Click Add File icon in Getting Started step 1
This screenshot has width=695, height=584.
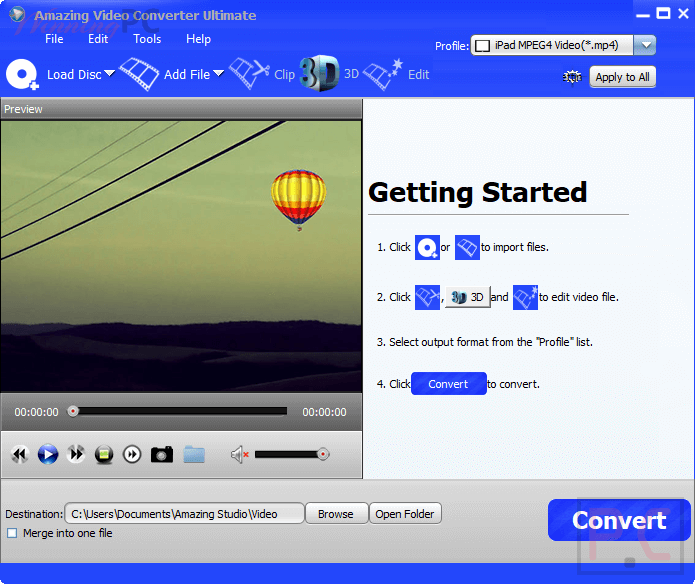click(x=467, y=247)
